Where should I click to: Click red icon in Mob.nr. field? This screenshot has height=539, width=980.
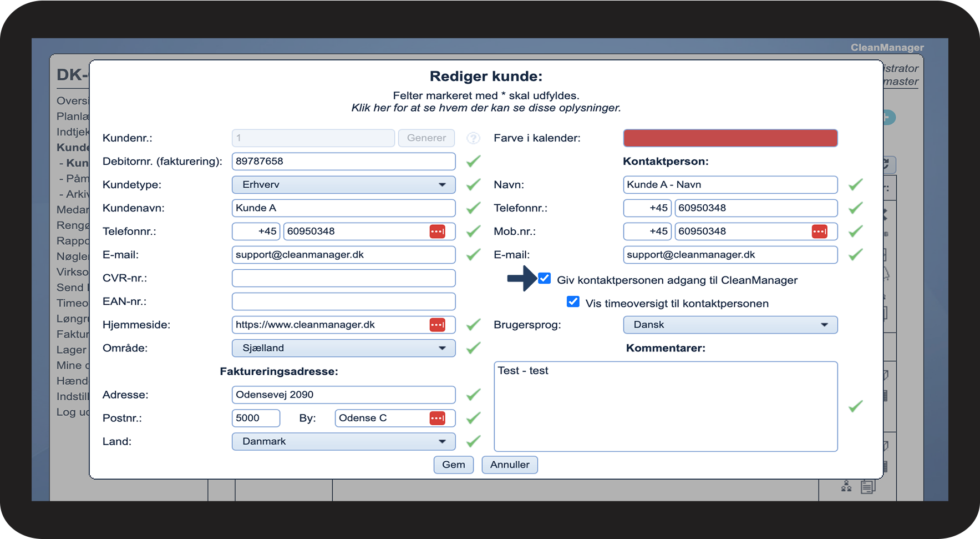(819, 231)
